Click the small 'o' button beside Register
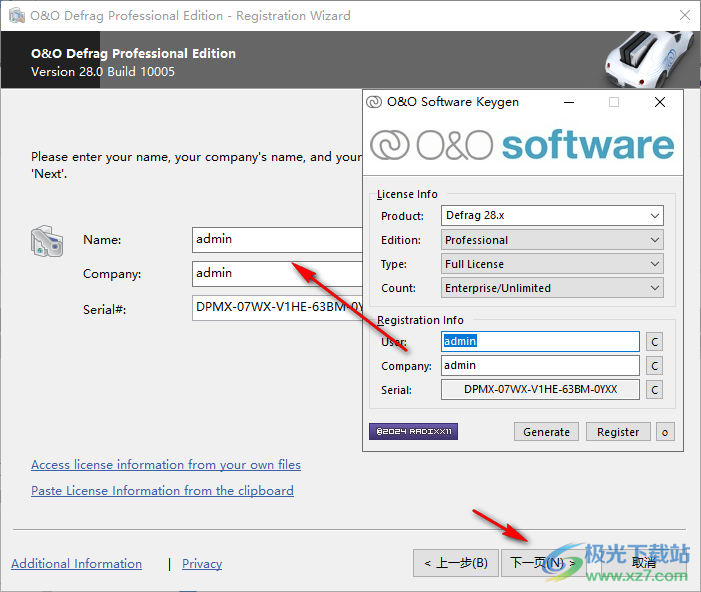 coord(665,432)
